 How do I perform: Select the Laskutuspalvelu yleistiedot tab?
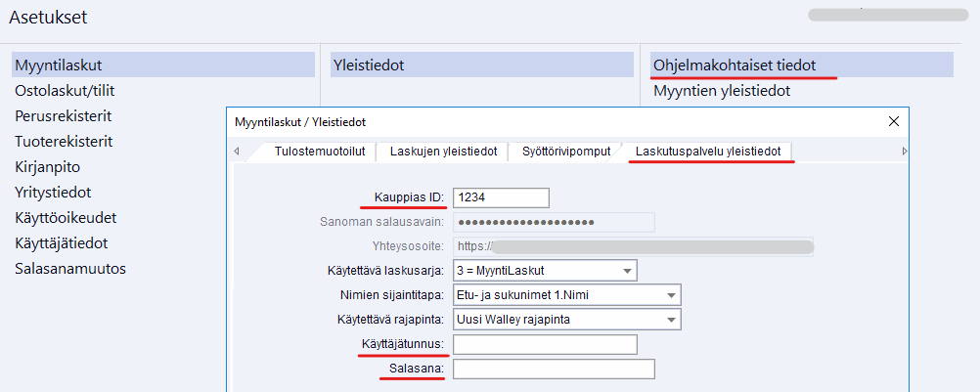[708, 152]
